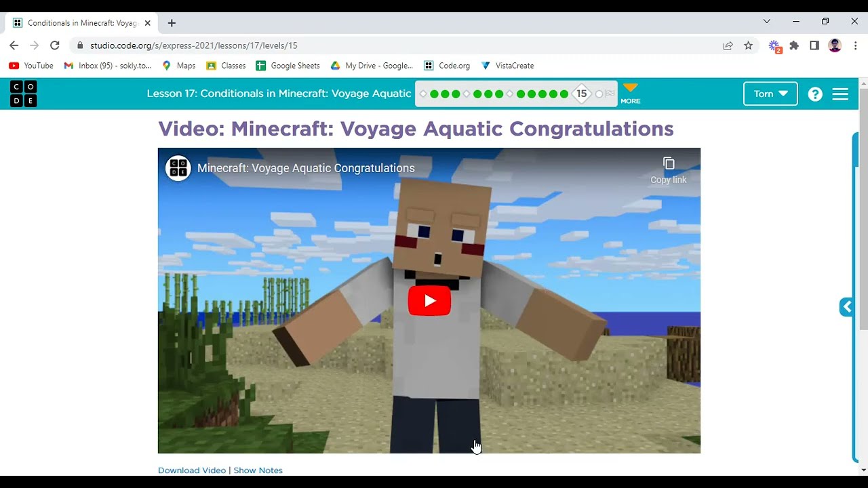This screenshot has height=488, width=868.
Task: Click the Code.org logo in header
Action: click(x=24, y=94)
